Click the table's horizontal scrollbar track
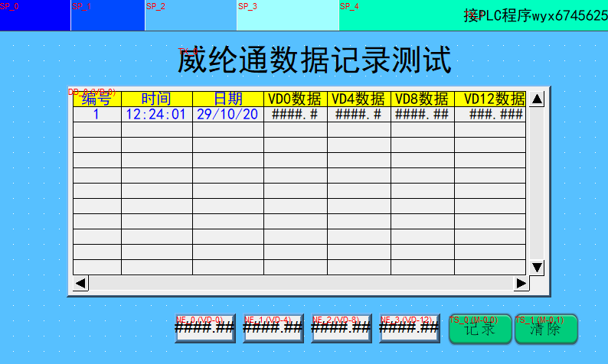 coord(300,283)
